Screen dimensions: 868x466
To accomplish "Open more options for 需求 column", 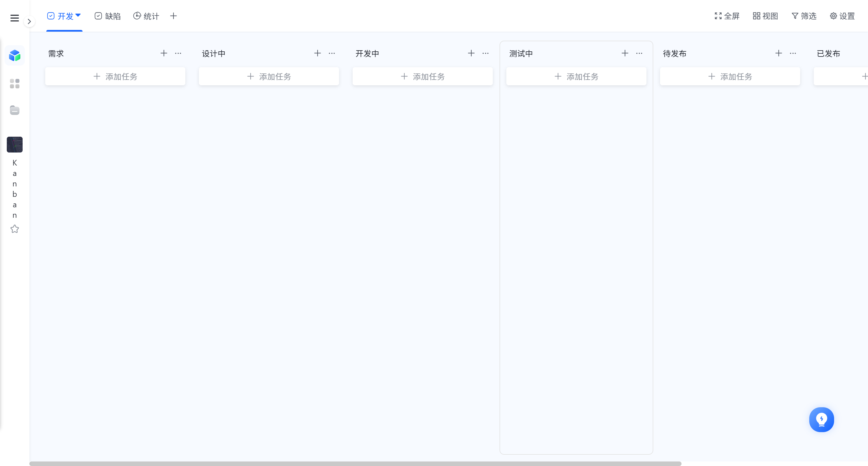I will coord(178,53).
